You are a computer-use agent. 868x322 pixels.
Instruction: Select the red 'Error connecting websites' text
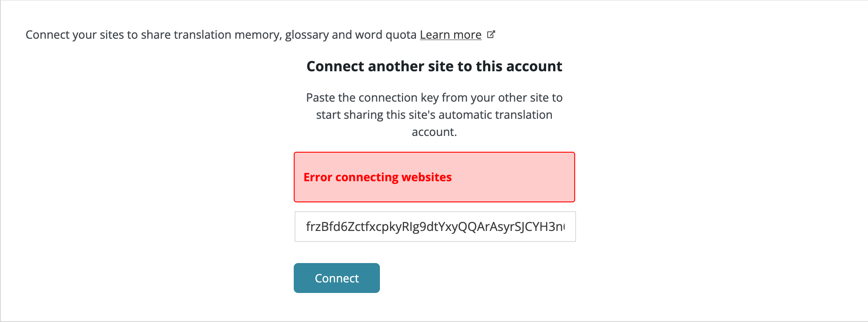[x=378, y=177]
